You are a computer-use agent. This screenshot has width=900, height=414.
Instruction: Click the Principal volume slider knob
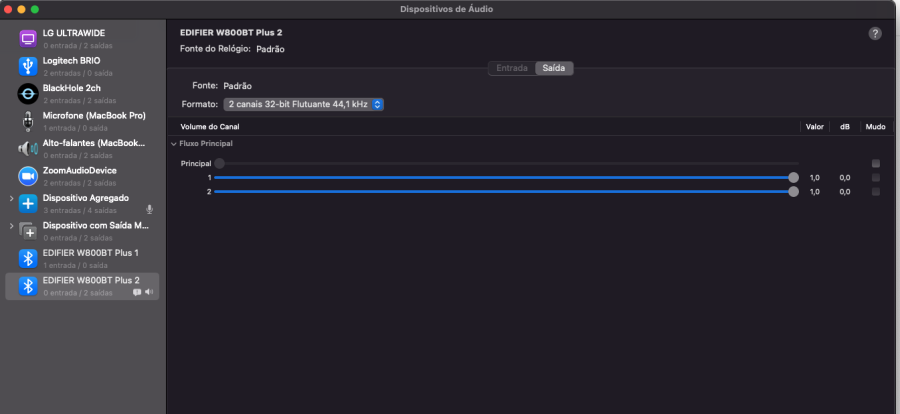click(x=219, y=164)
